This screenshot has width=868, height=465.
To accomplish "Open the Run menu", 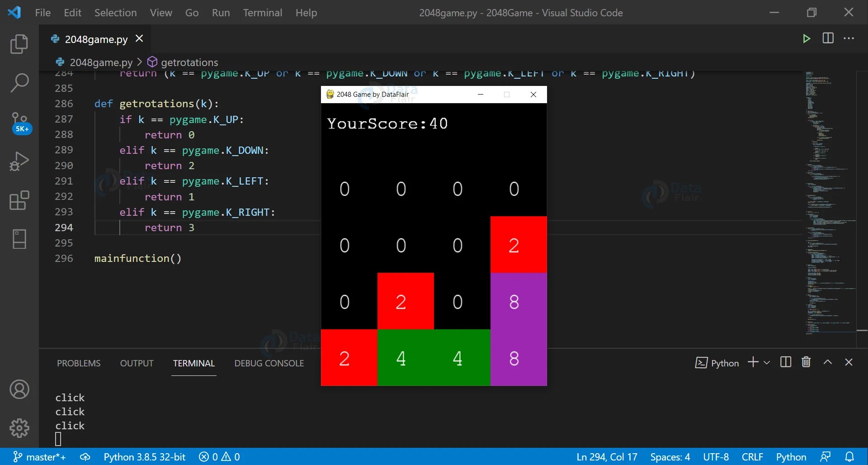I will click(x=221, y=13).
